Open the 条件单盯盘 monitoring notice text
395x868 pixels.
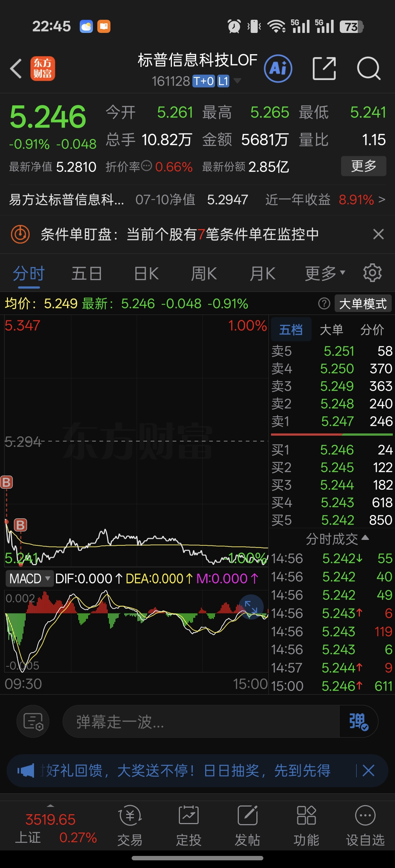point(180,234)
